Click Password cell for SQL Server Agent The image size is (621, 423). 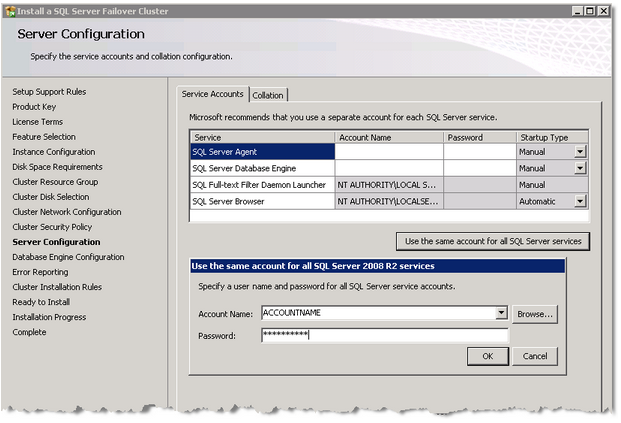480,152
